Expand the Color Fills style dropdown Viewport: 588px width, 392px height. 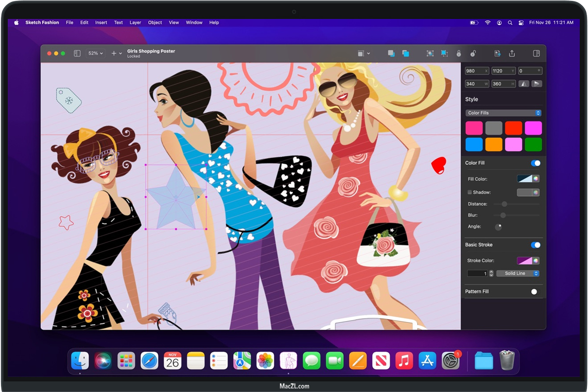coord(503,113)
